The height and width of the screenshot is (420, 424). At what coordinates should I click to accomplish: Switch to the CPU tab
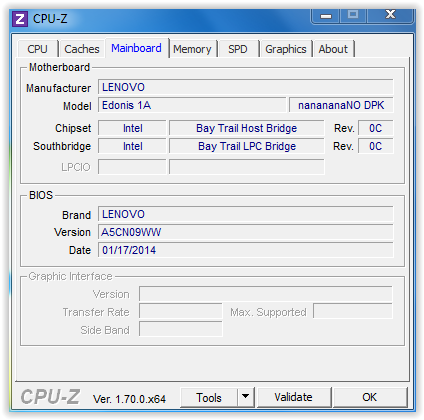tap(37, 49)
